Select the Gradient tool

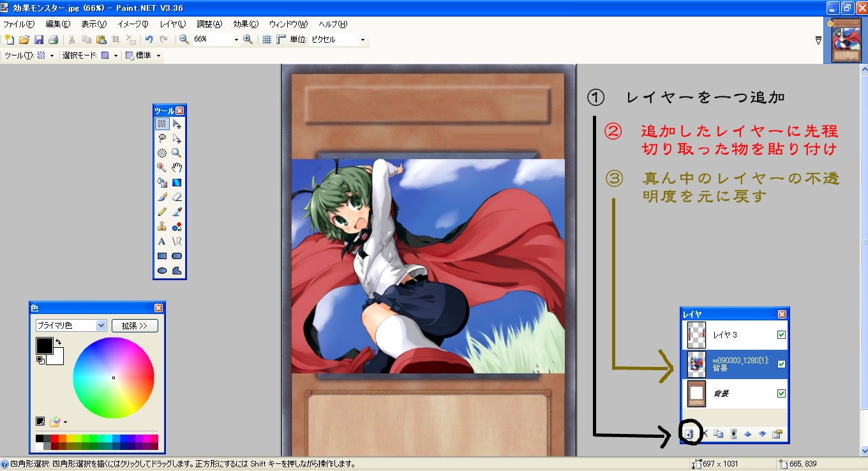pyautogui.click(x=177, y=183)
